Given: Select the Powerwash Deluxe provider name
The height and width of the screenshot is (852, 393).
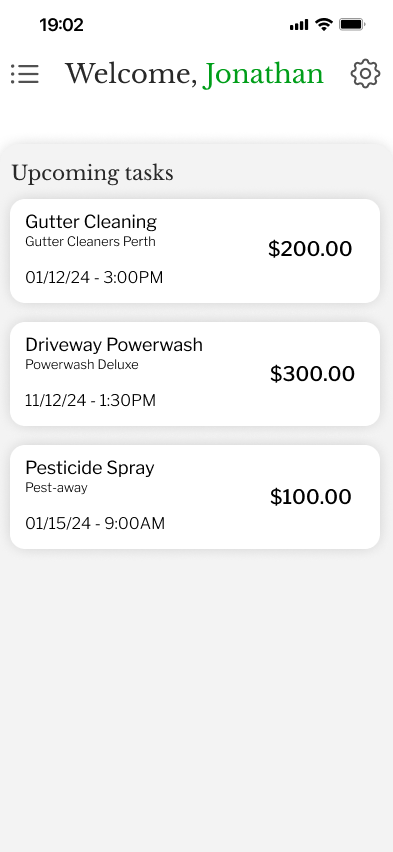Looking at the screenshot, I should pyautogui.click(x=82, y=365).
